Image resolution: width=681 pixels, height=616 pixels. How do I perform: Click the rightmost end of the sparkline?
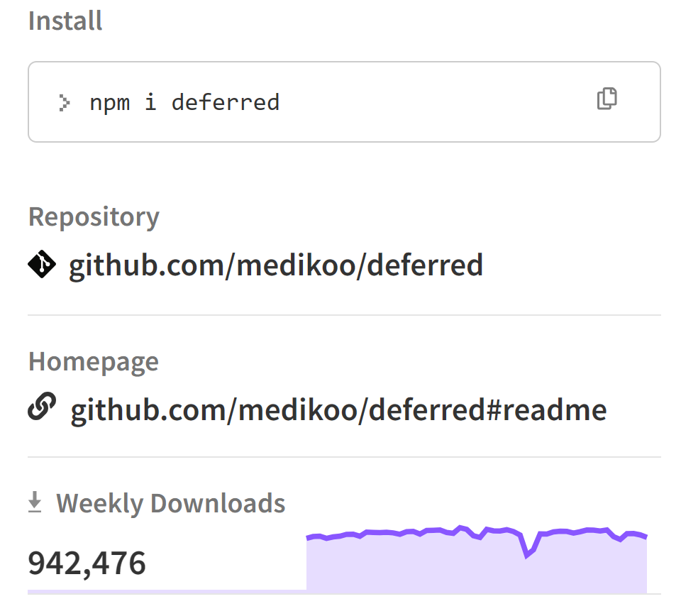click(x=646, y=537)
